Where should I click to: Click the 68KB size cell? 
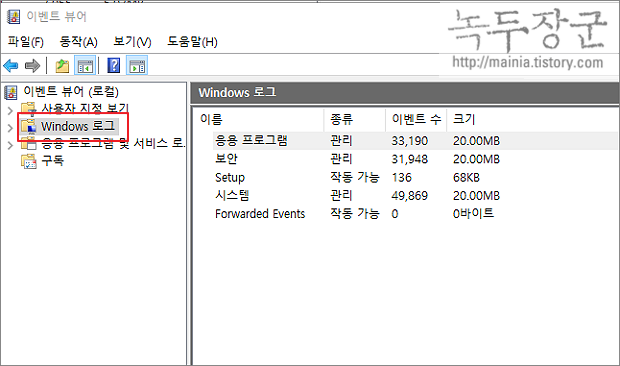click(x=466, y=177)
